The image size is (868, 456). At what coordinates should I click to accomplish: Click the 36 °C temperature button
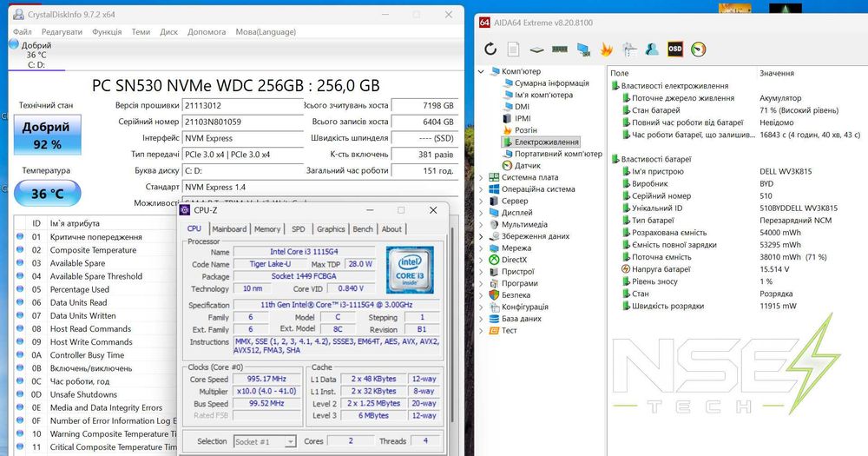point(48,194)
